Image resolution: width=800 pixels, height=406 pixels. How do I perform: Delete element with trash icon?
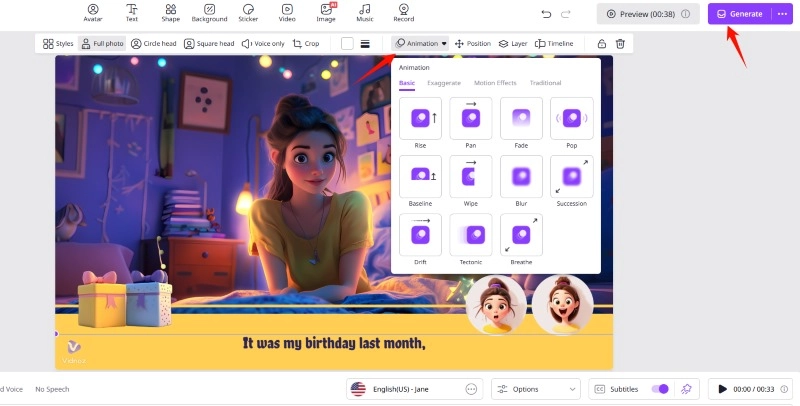point(620,44)
